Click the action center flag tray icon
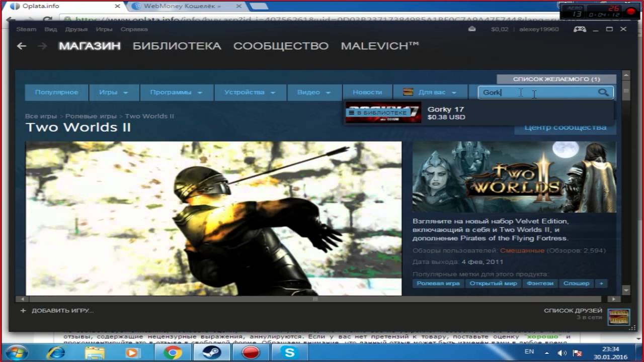The height and width of the screenshot is (362, 644). pyautogui.click(x=578, y=353)
